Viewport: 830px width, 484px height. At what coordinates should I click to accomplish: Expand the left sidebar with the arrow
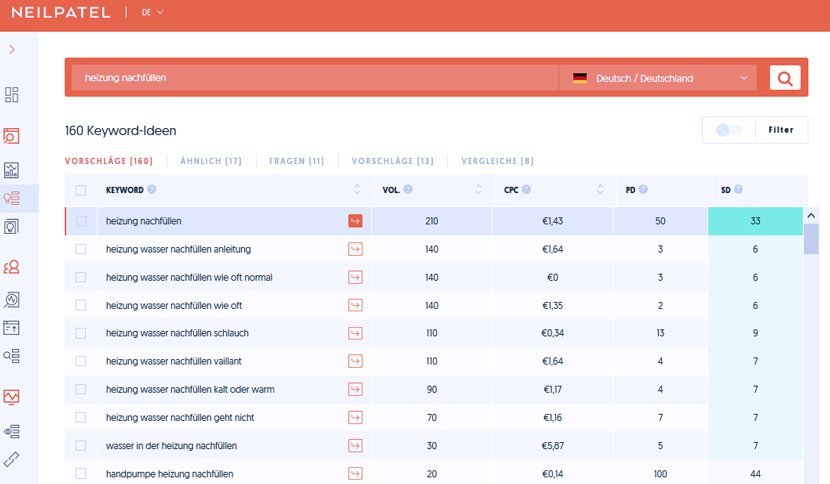coord(12,50)
